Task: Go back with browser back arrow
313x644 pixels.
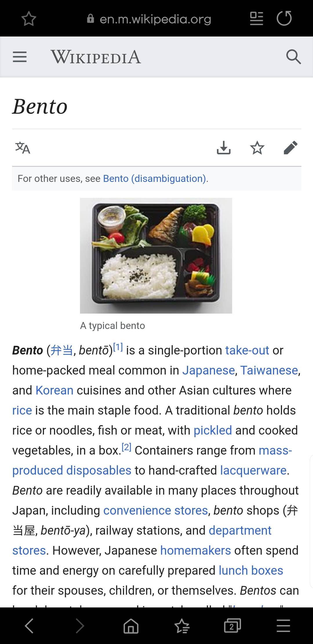Action: coord(29,626)
